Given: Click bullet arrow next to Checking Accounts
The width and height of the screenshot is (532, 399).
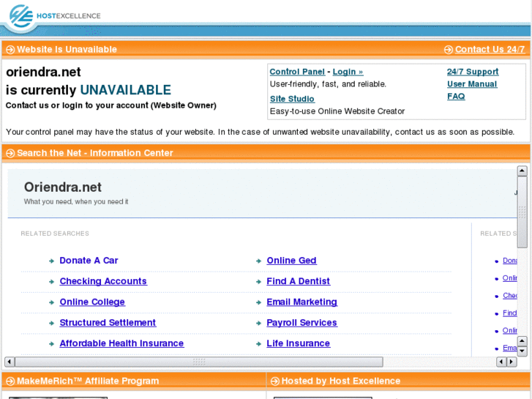Looking at the screenshot, I should 51,282.
